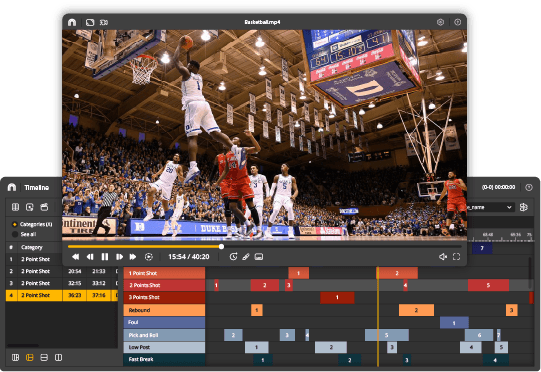
Task: Click the white progress bar handle
Action: 222,246
